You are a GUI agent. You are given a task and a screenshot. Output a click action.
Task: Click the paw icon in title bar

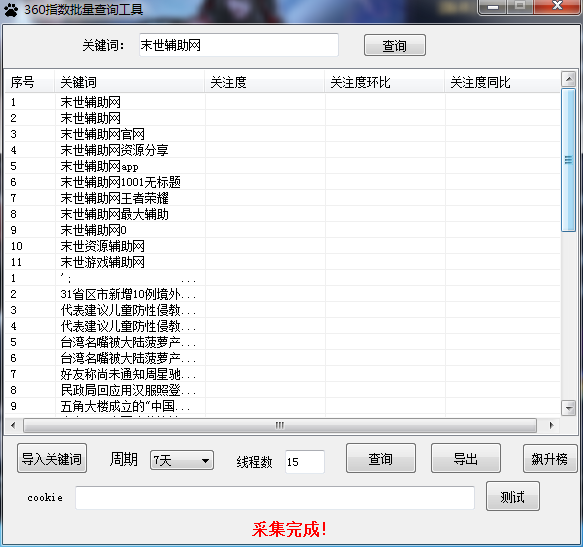pos(11,10)
